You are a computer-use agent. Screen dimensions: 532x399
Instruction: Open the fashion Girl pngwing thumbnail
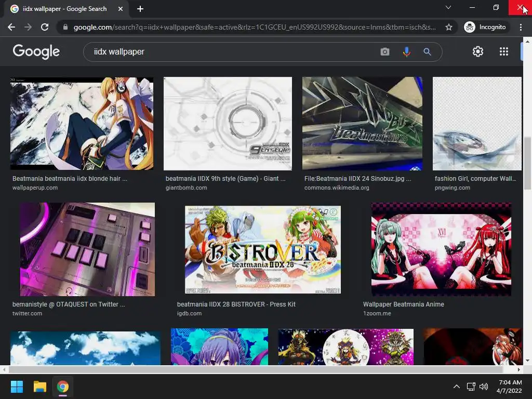(477, 124)
